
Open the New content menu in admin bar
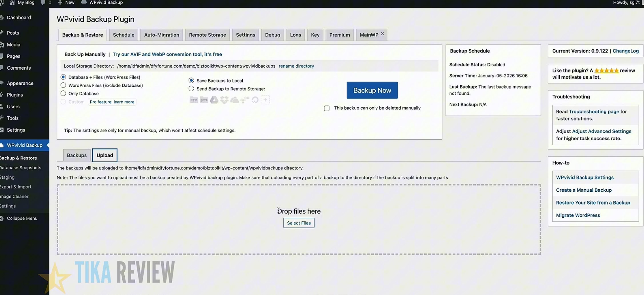coord(66,3)
